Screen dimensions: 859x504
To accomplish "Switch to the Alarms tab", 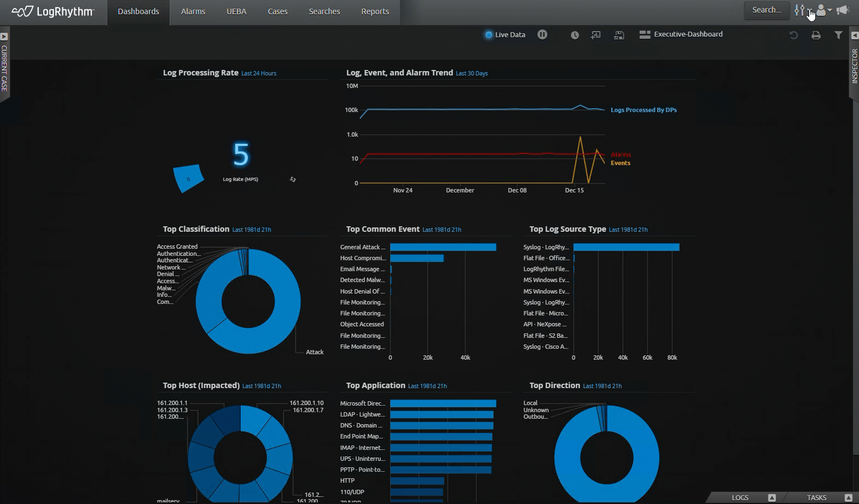I will click(x=193, y=11).
